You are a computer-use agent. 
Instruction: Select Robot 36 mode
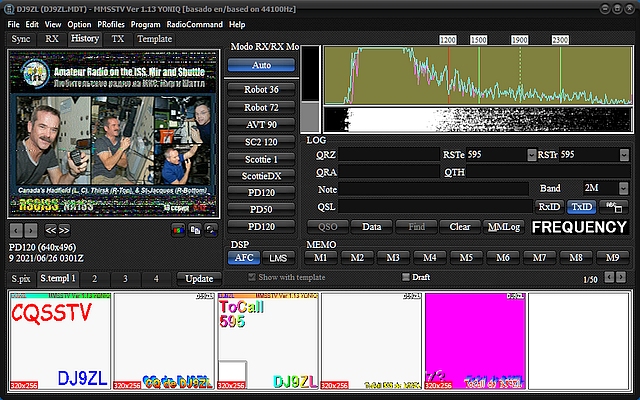click(261, 90)
